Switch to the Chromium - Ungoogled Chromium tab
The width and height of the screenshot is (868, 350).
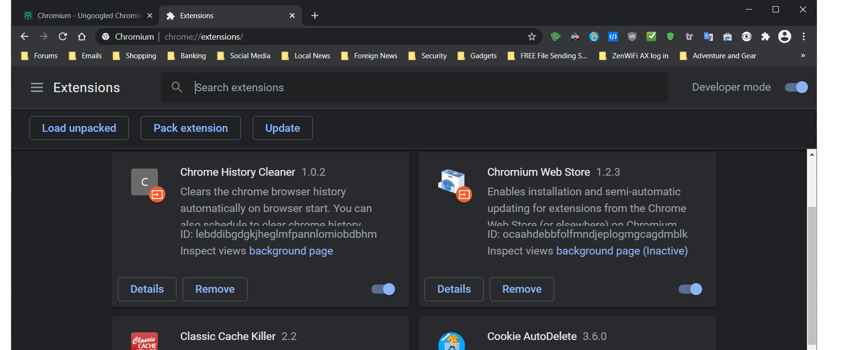coord(89,16)
